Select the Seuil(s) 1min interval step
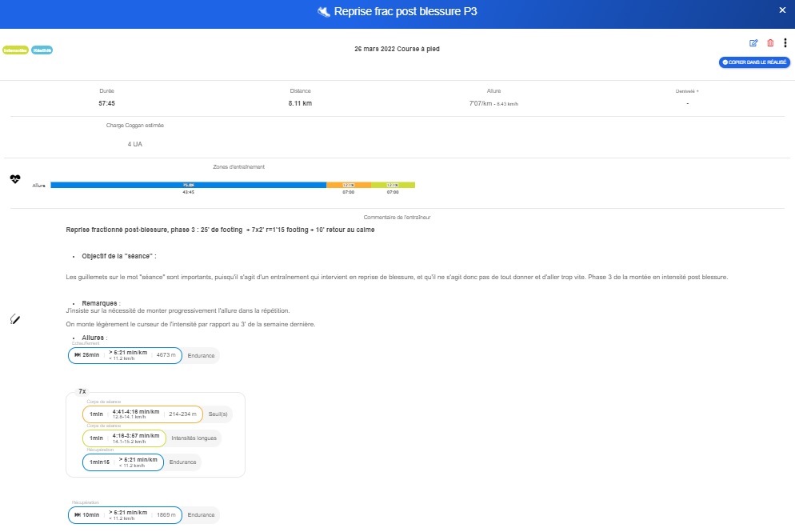 click(142, 414)
